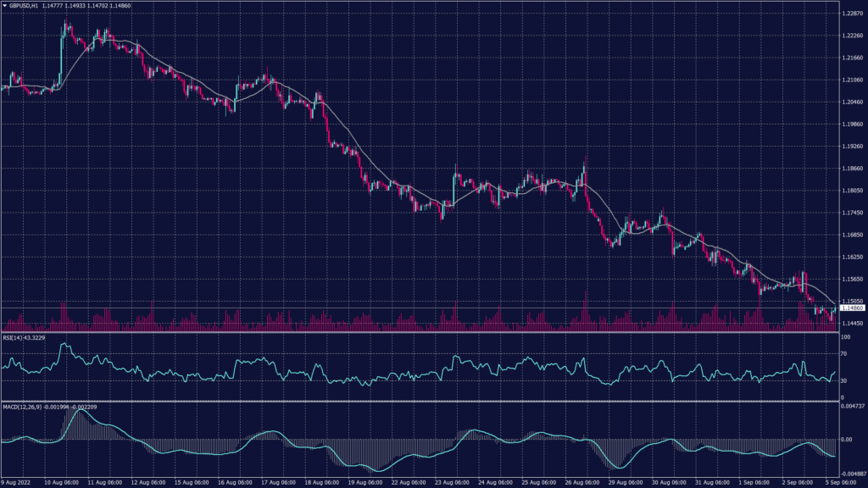This screenshot has height=488, width=868.
Task: Click the 100 level label on RSI scale
Action: click(x=848, y=335)
